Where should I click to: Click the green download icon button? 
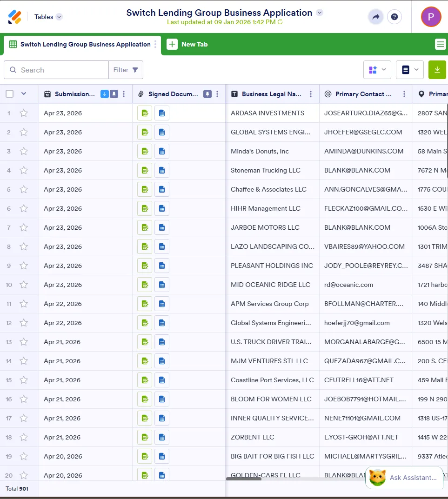pos(437,70)
